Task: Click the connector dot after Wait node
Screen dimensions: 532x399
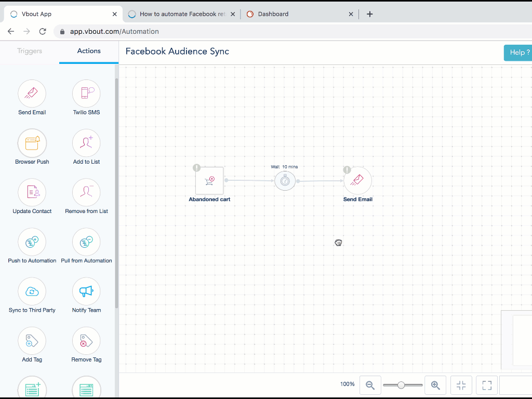Action: (298, 181)
